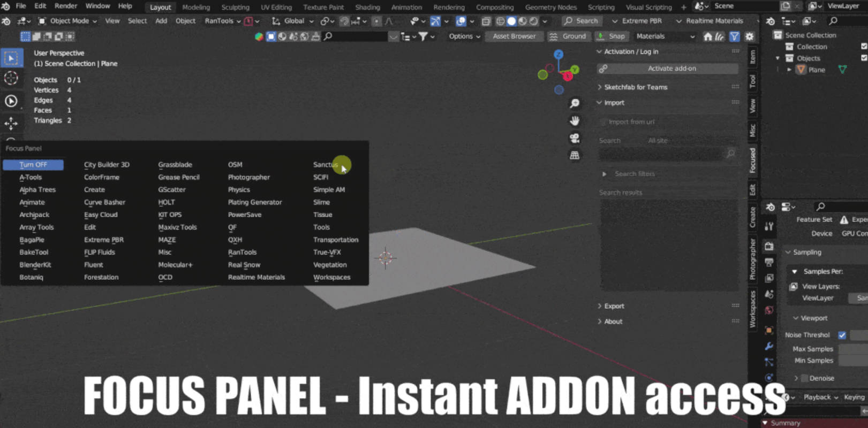Viewport: 868px width, 428px height.
Task: Open Options dropdown in header
Action: pyautogui.click(x=464, y=36)
